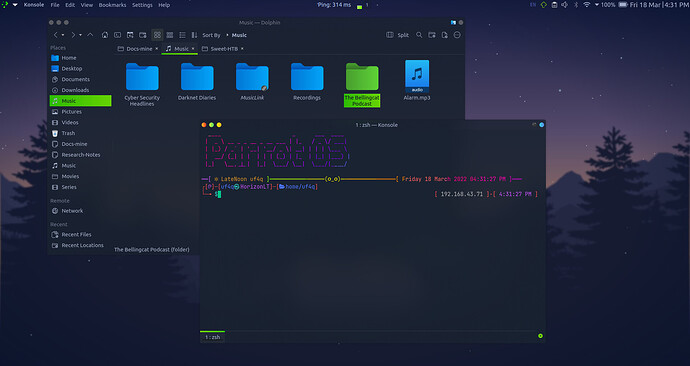Select the Alarm.mp3 audio file

click(417, 81)
